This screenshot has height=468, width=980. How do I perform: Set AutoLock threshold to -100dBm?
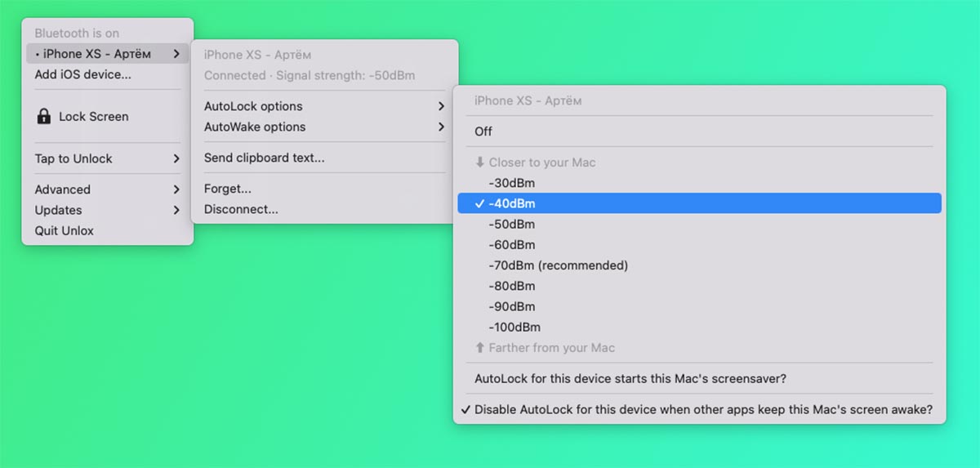point(700,327)
